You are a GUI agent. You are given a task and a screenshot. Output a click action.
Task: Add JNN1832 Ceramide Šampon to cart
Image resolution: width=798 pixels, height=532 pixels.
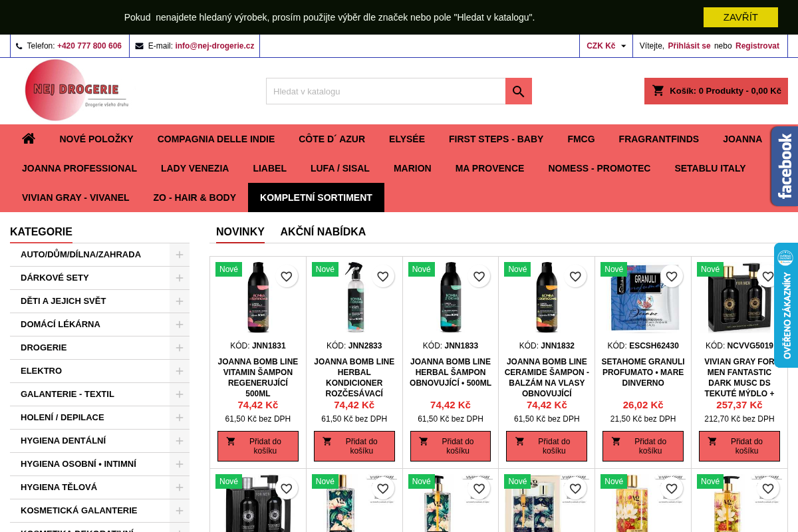pos(547,446)
